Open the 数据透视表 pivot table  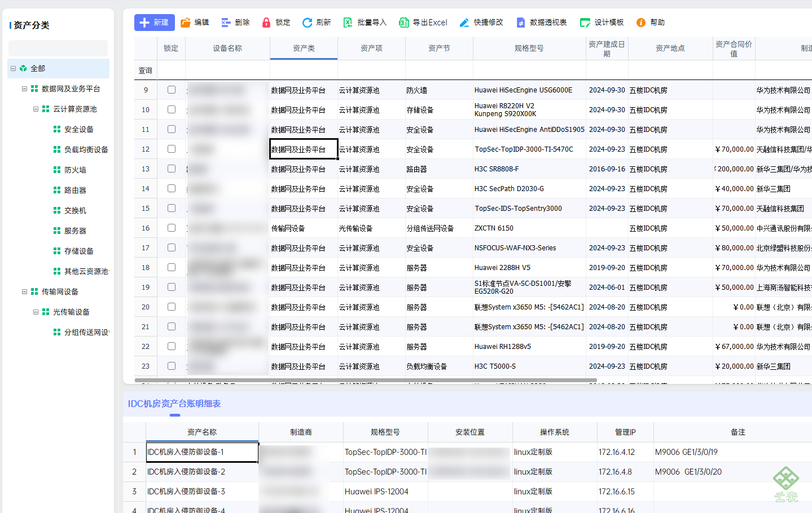[x=541, y=23]
